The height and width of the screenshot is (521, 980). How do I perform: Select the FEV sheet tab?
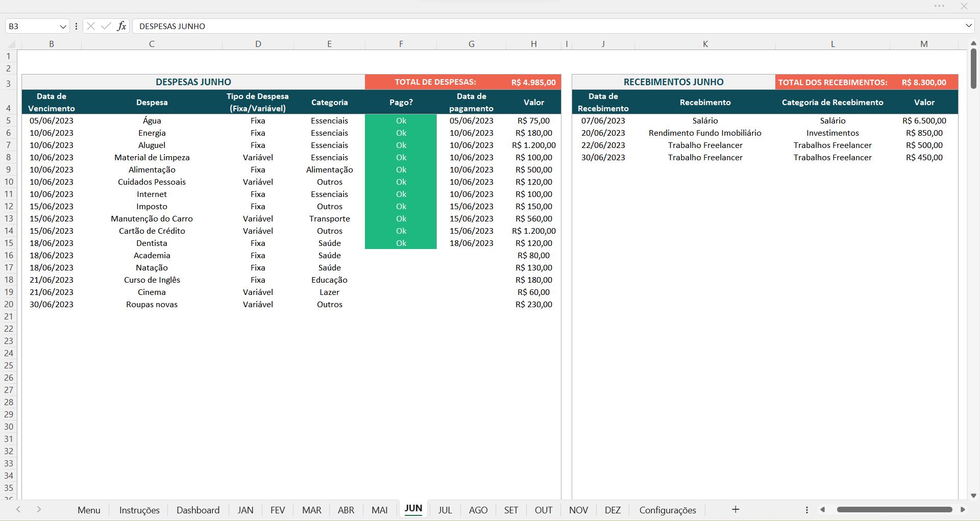coord(278,510)
